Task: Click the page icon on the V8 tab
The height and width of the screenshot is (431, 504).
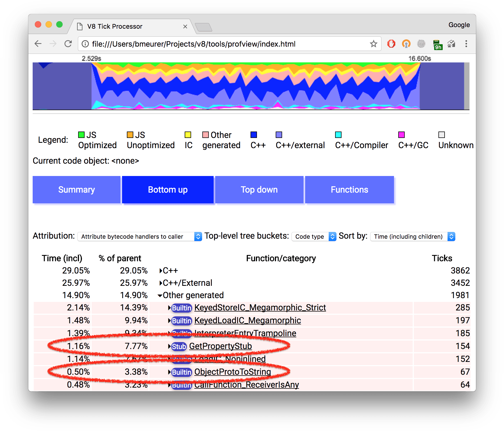Action: (x=79, y=26)
